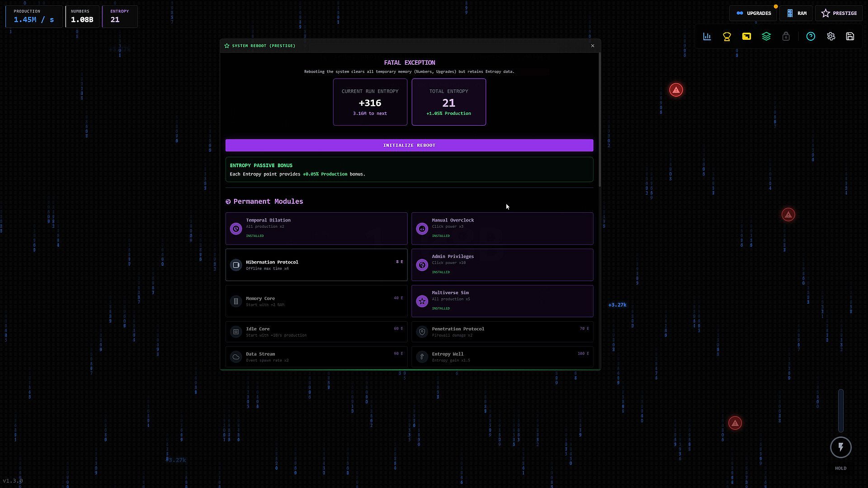This screenshot has height=488, width=868.
Task: Close the System Reboot dialog
Action: tap(593, 46)
